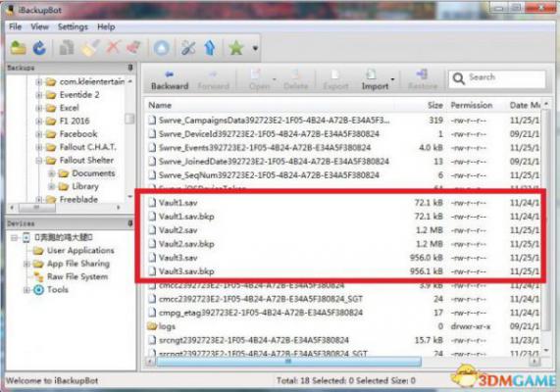
Task: Click the Search input field
Action: tap(497, 78)
